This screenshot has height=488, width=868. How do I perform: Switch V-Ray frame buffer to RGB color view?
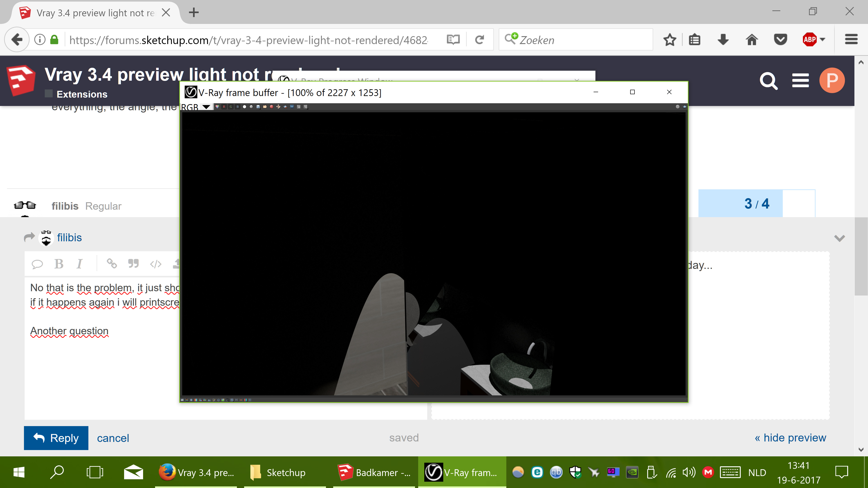[x=217, y=107]
